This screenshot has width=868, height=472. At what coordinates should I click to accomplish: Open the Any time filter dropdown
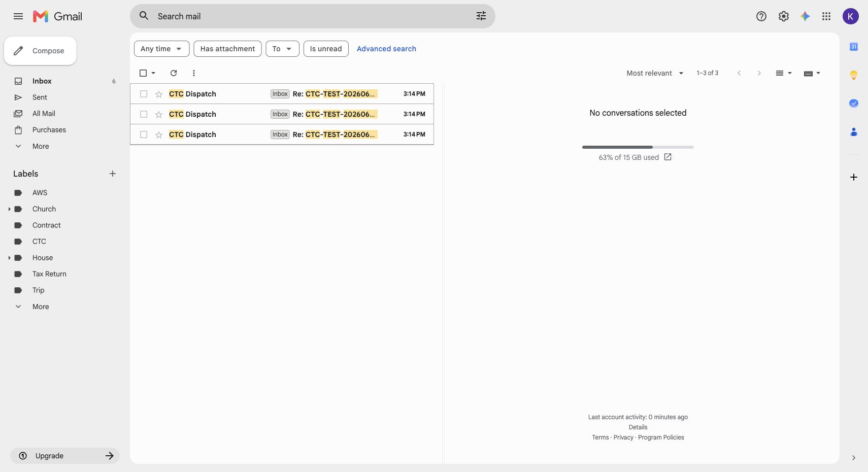pyautogui.click(x=161, y=49)
